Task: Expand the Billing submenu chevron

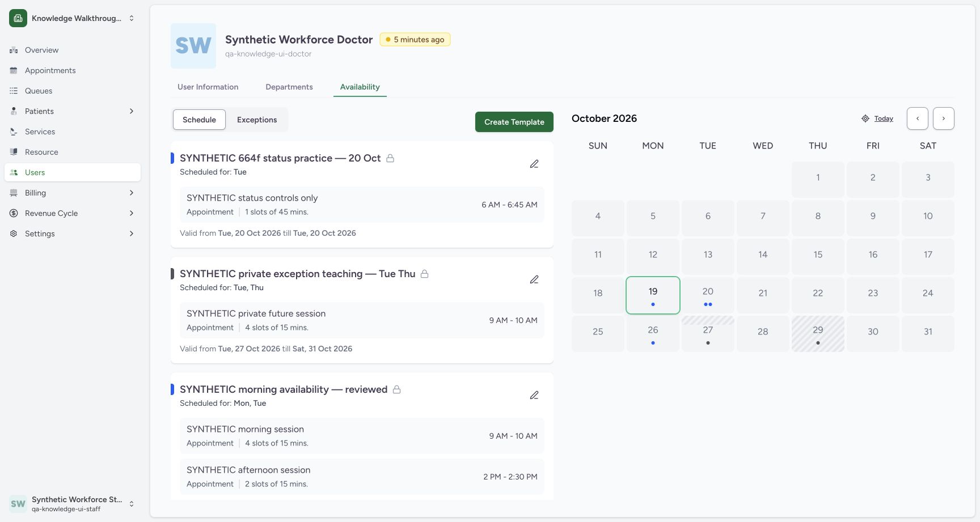Action: pos(132,193)
